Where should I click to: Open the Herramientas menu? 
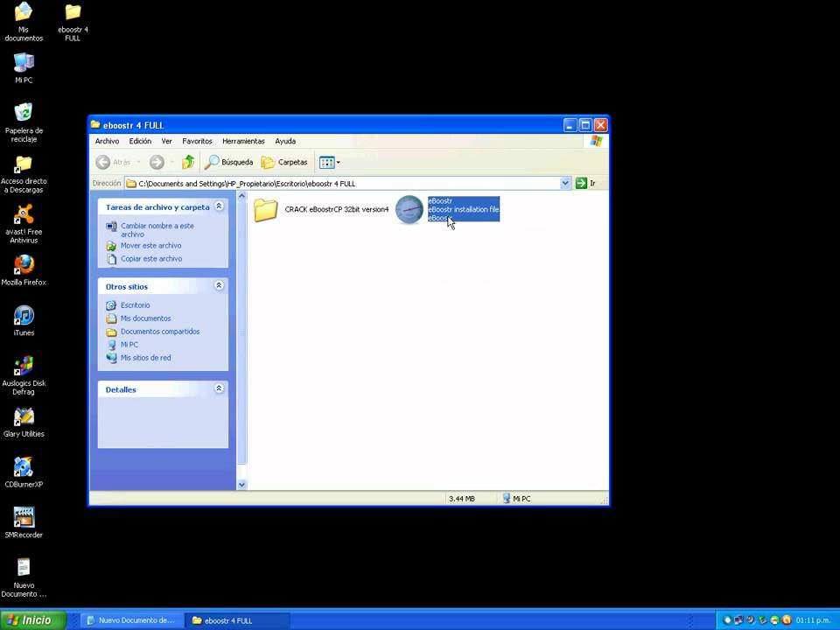point(243,141)
